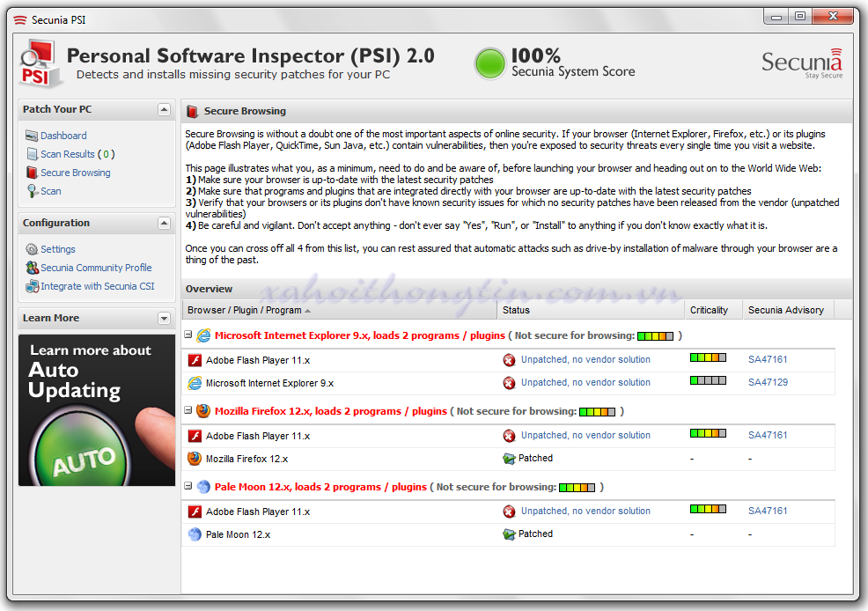Click the patched icon for Pale Moon 12.x

tap(510, 534)
